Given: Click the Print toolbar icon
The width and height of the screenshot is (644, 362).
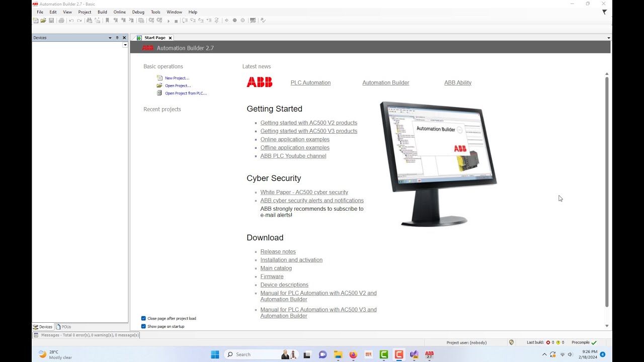Looking at the screenshot, I should [x=61, y=21].
